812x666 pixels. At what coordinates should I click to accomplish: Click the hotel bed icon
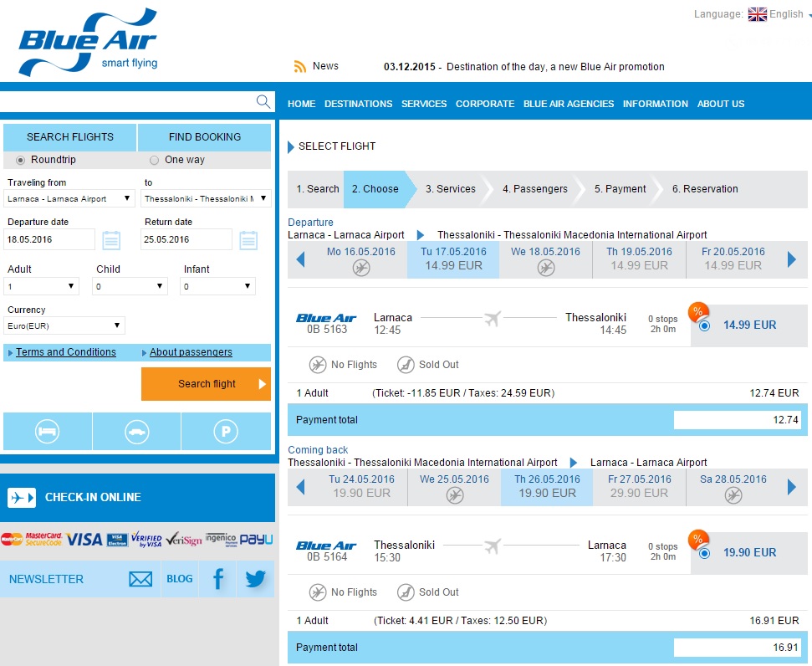click(48, 431)
